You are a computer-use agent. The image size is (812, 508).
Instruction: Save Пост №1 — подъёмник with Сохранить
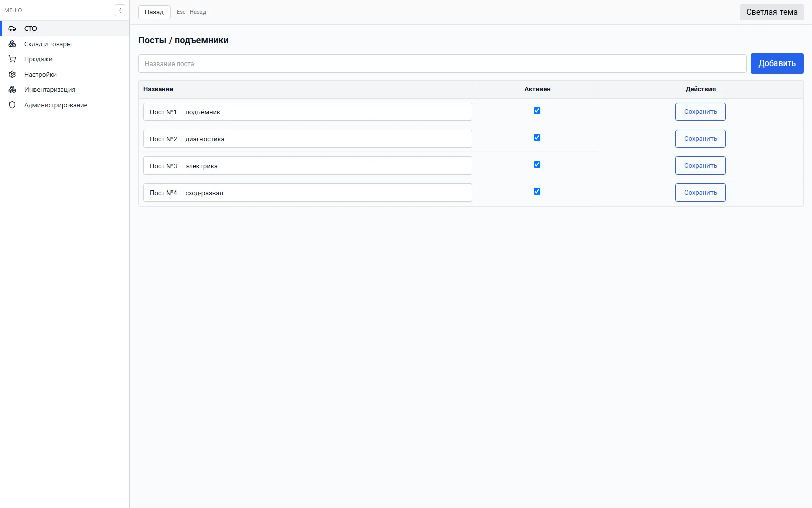pos(700,112)
